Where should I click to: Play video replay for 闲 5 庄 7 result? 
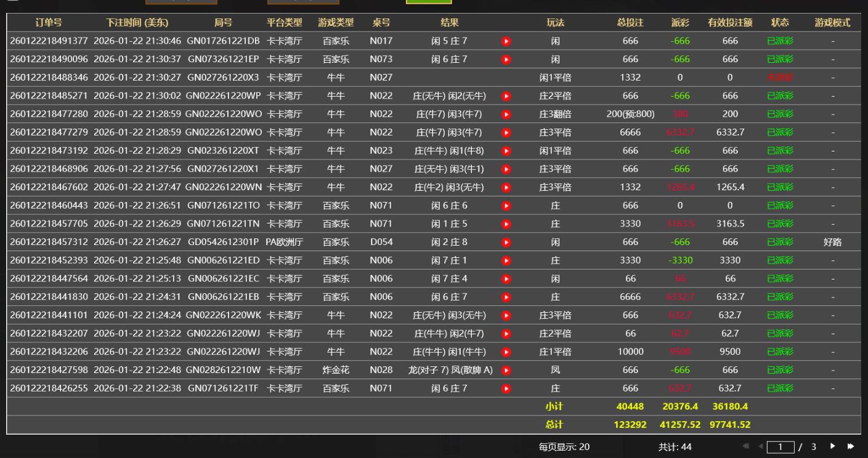(506, 41)
